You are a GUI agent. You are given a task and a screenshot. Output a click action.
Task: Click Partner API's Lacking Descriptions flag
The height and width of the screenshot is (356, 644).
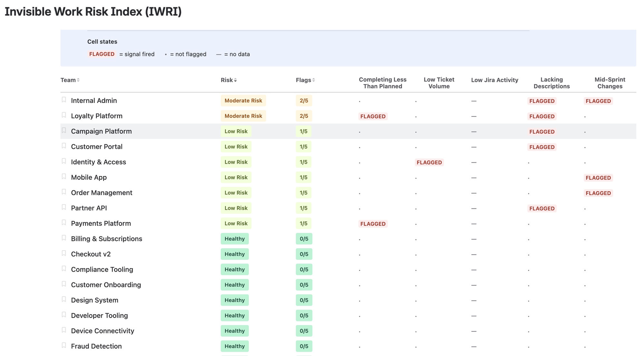(542, 208)
